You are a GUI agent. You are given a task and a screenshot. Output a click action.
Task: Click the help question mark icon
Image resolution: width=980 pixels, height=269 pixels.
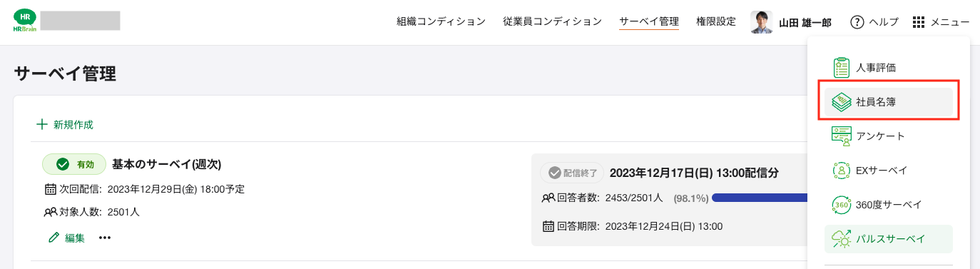(x=857, y=22)
